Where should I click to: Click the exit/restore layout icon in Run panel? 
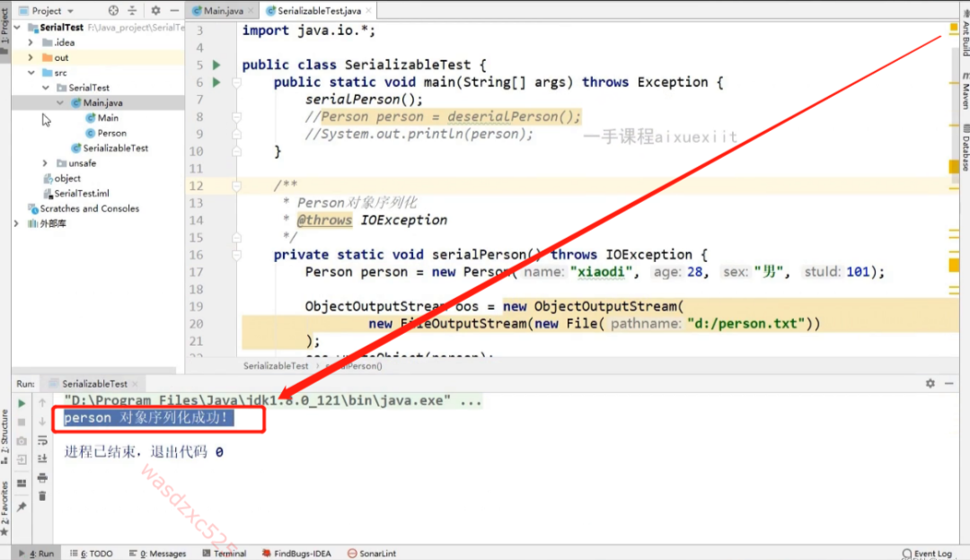tap(22, 459)
